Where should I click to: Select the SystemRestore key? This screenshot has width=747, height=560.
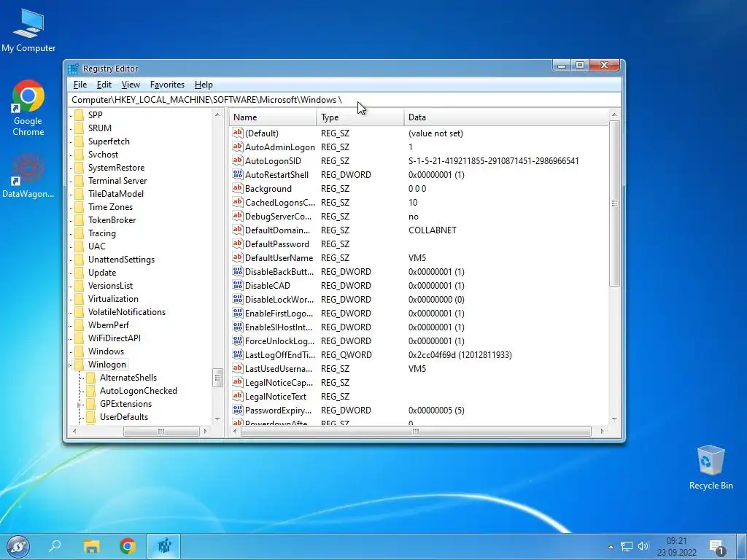pyautogui.click(x=116, y=168)
